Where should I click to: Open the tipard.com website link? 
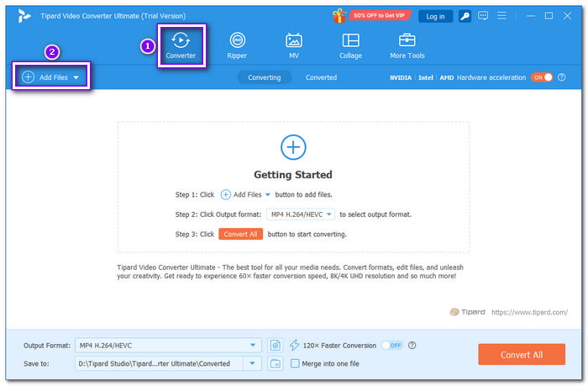coord(529,312)
